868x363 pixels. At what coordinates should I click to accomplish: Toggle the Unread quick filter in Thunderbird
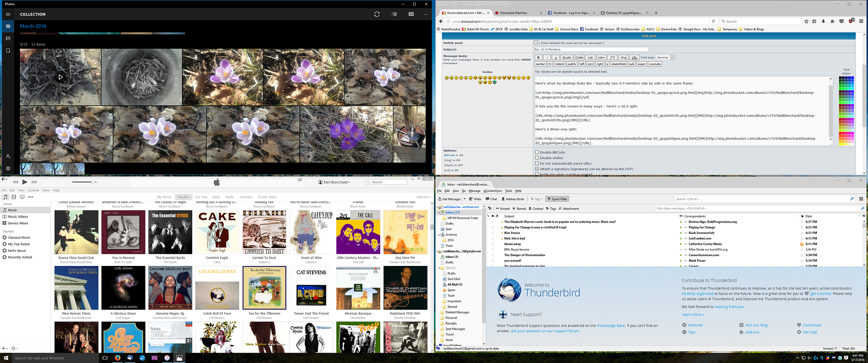(502, 209)
